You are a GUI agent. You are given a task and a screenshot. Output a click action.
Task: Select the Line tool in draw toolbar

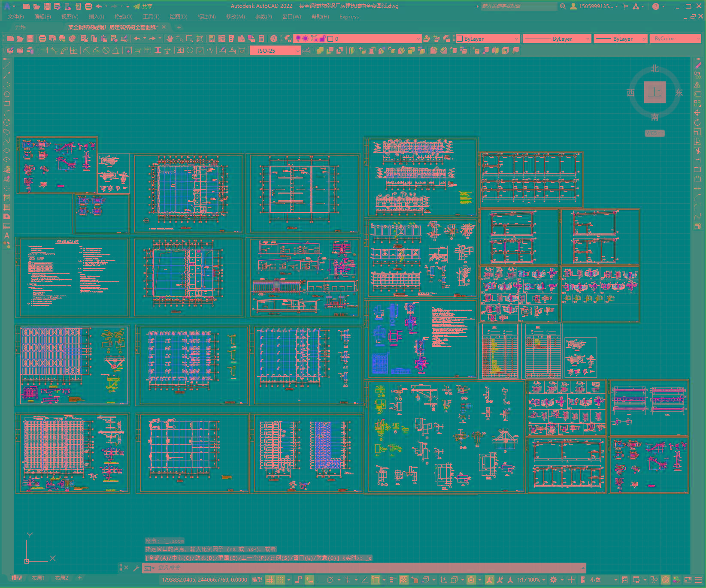(7, 66)
